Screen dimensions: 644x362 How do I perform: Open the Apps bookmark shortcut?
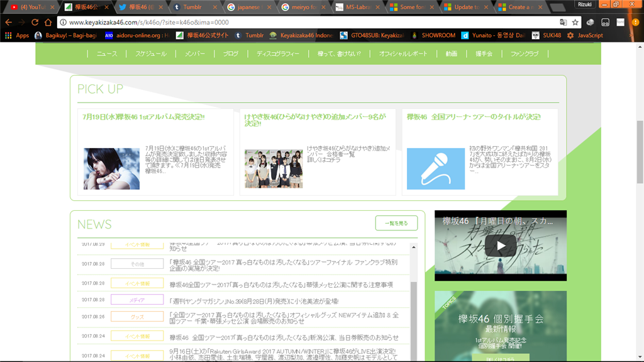coord(17,35)
